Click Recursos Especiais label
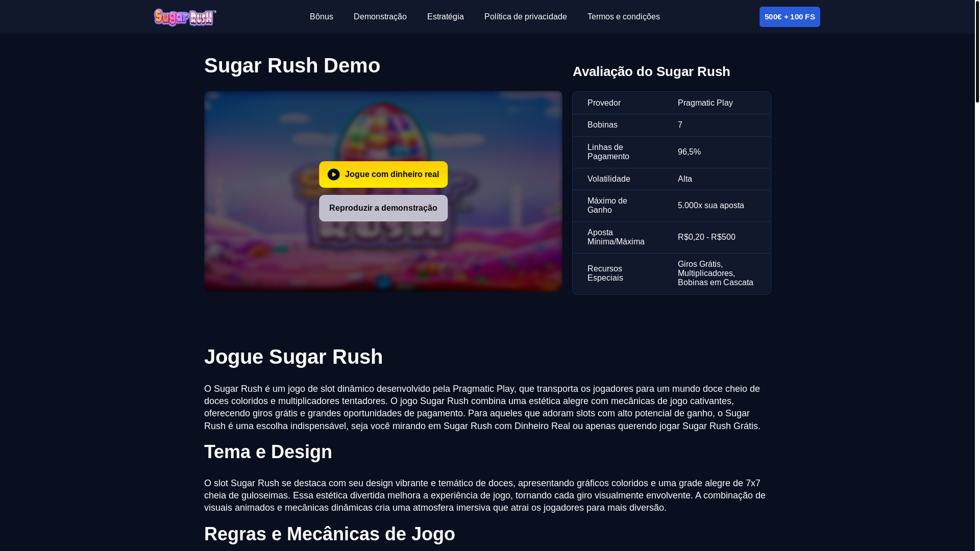Viewport: 980px width, 551px height. 605,273
